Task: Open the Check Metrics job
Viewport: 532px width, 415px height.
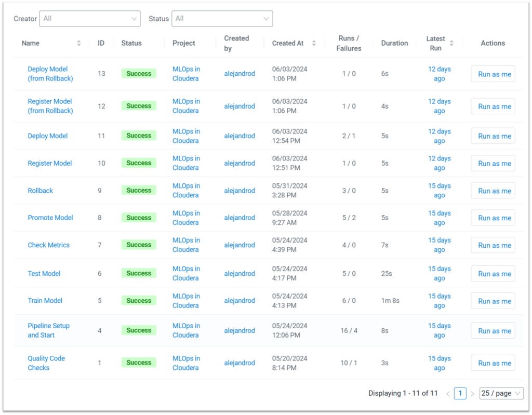Action: (48, 245)
